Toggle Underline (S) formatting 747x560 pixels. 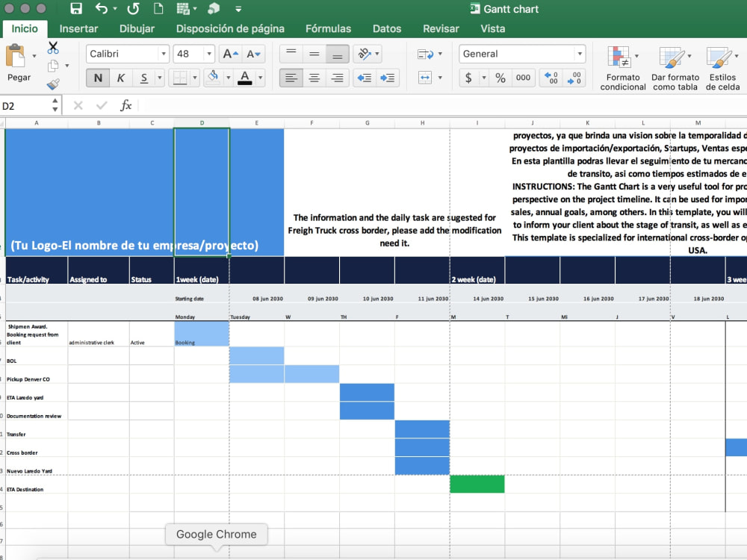coord(143,78)
